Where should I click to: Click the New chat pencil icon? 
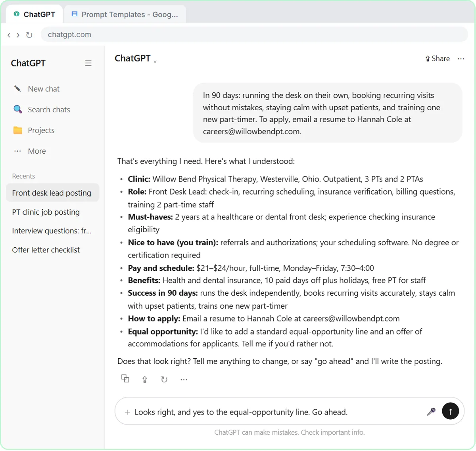[17, 89]
